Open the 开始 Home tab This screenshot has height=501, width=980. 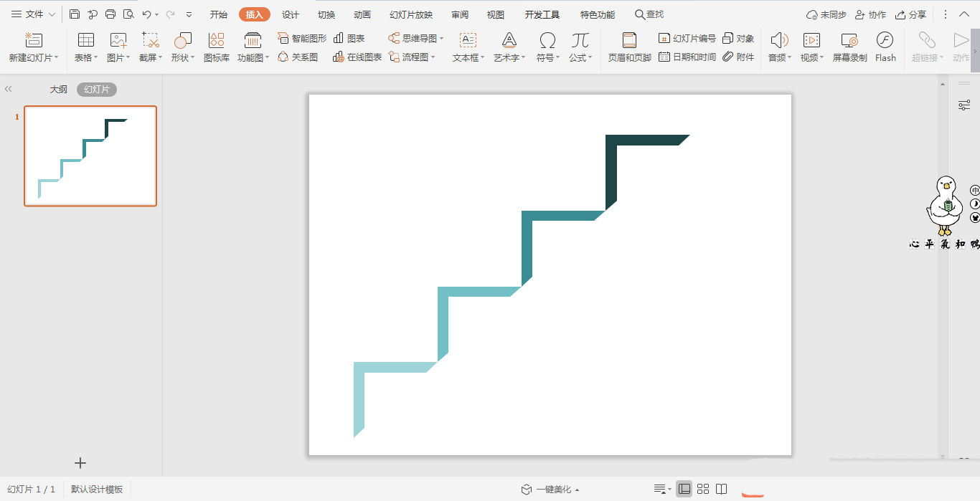[x=219, y=14]
